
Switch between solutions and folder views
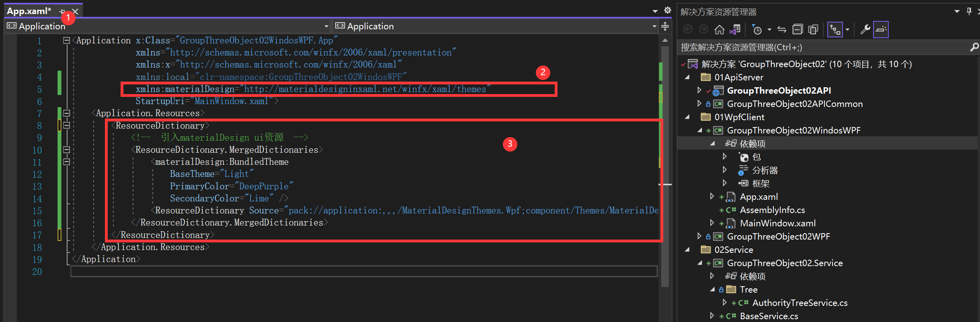[735, 30]
